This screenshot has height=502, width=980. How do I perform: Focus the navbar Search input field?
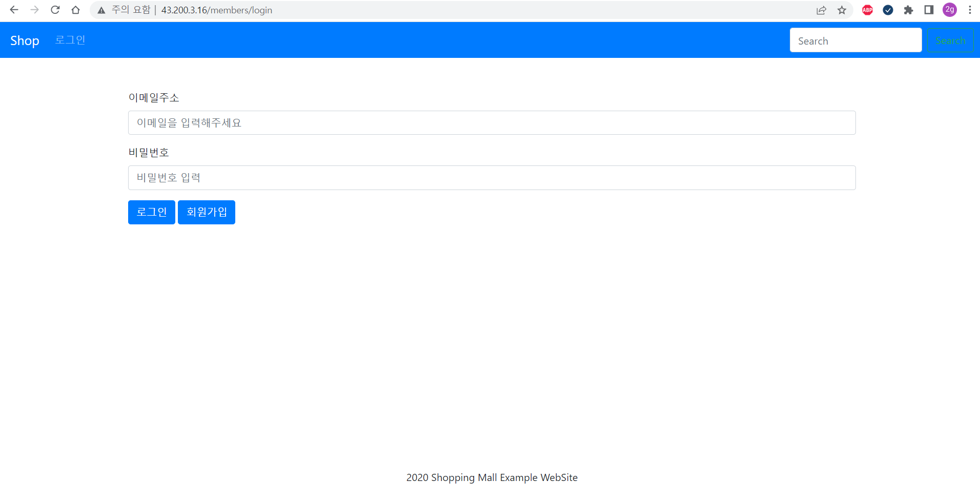[x=855, y=40]
